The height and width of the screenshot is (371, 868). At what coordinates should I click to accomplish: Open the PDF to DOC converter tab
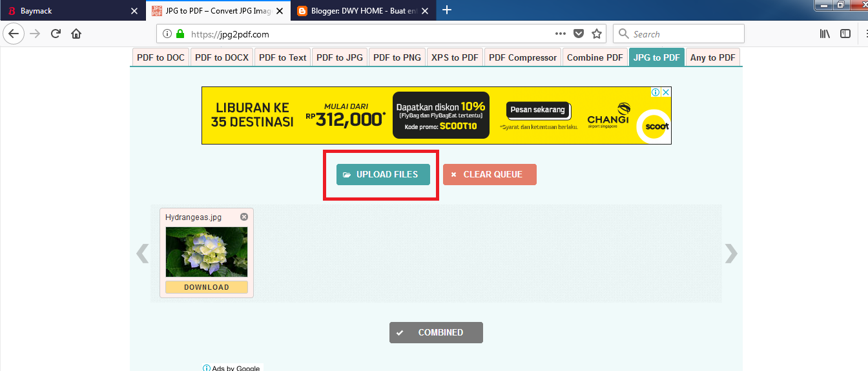pos(161,57)
